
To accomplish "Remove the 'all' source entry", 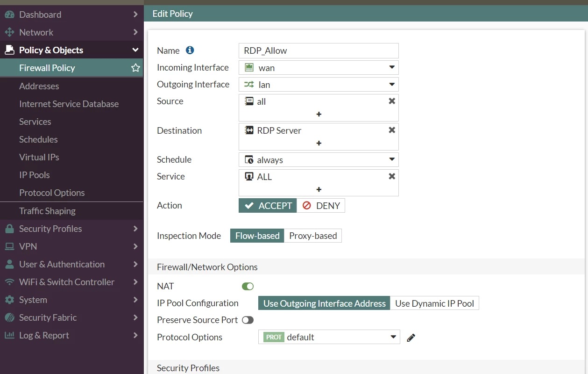I will click(392, 101).
